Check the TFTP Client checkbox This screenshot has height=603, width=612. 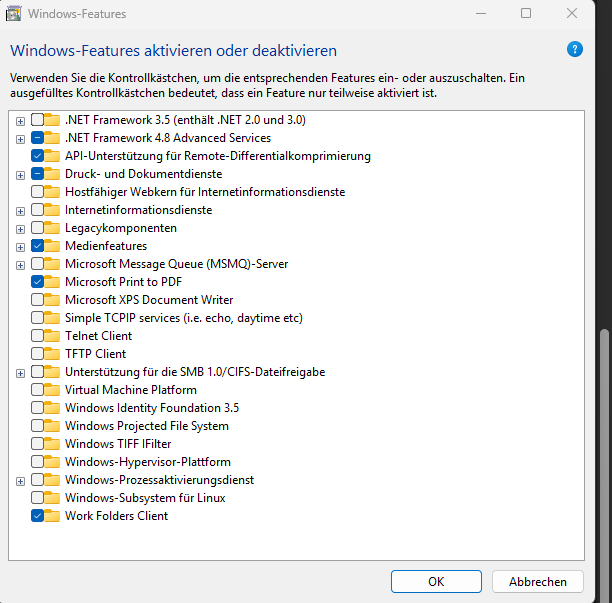pyautogui.click(x=37, y=354)
